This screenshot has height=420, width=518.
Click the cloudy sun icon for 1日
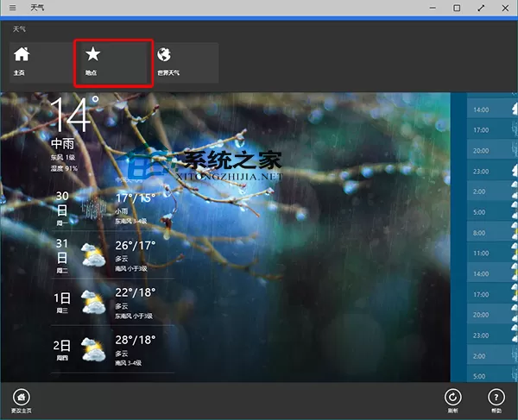[93, 302]
